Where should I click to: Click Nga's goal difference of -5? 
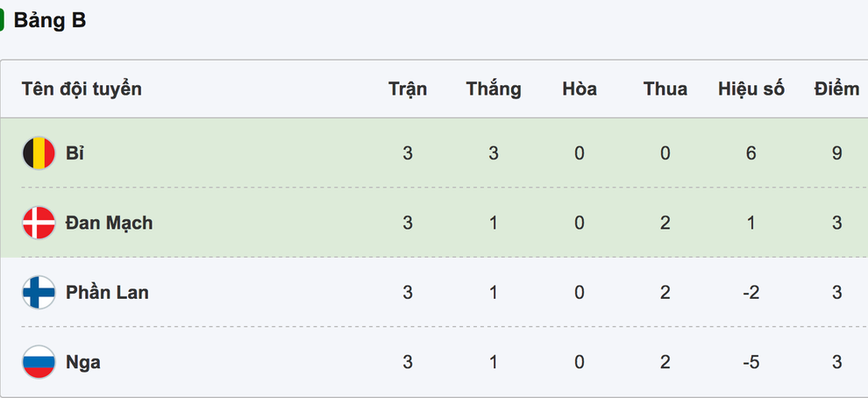751,362
